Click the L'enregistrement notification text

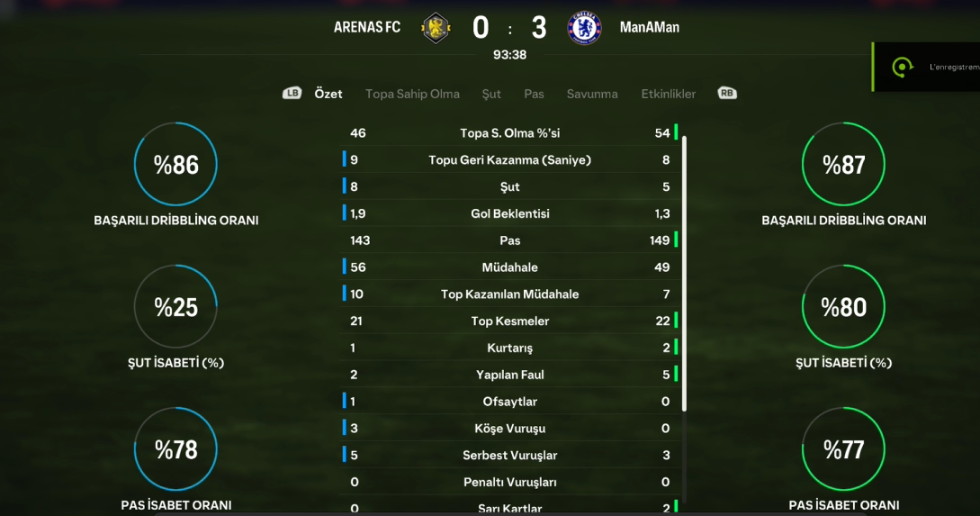[955, 67]
